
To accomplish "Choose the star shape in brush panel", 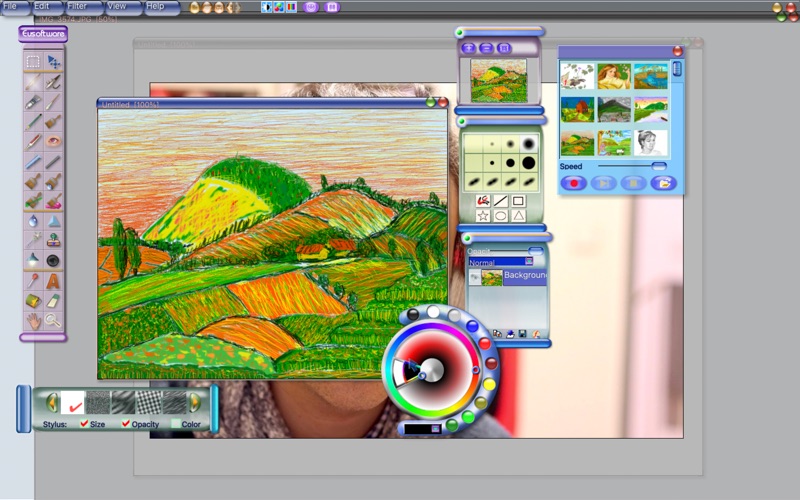I will pyautogui.click(x=483, y=215).
